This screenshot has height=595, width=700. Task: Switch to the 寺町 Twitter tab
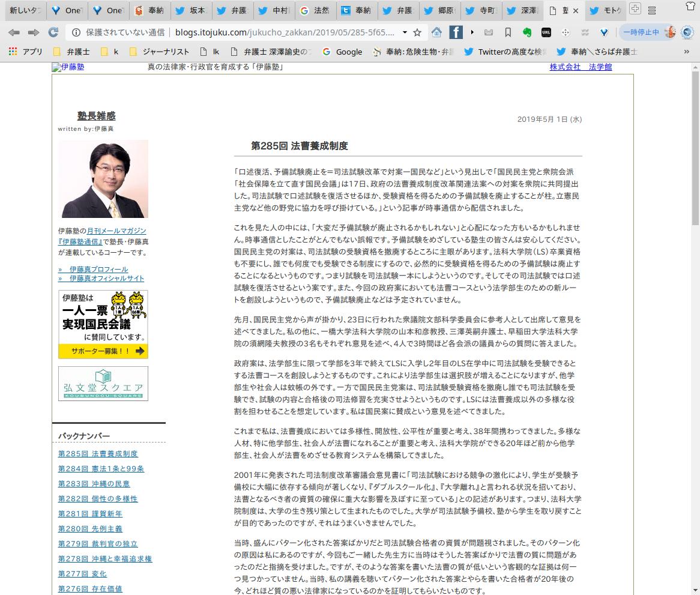click(481, 10)
